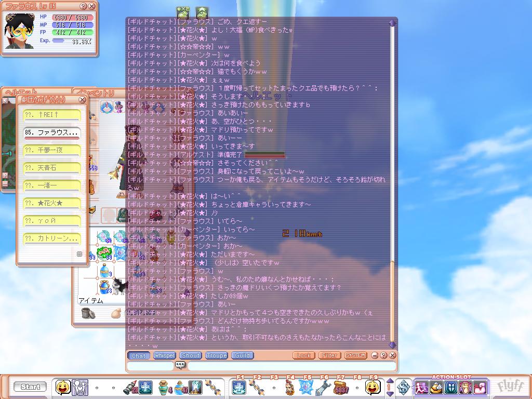Toggle the SYSTEM message button
The width and height of the screenshot is (532, 399).
pyautogui.click(x=355, y=355)
